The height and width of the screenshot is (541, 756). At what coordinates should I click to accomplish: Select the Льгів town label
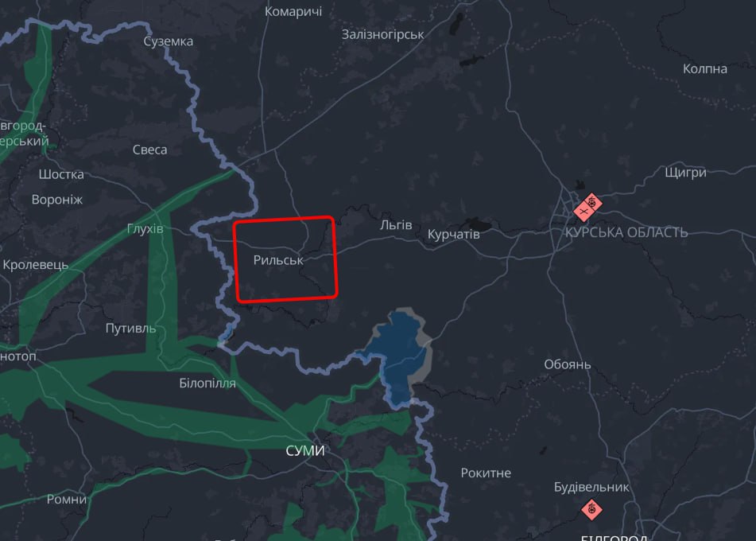tap(396, 225)
